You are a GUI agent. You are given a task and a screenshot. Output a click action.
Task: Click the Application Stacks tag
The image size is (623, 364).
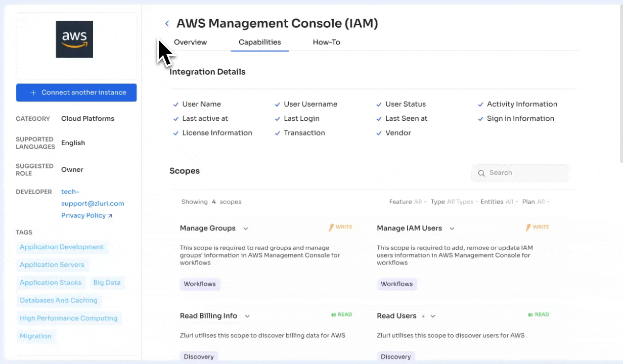(x=51, y=283)
